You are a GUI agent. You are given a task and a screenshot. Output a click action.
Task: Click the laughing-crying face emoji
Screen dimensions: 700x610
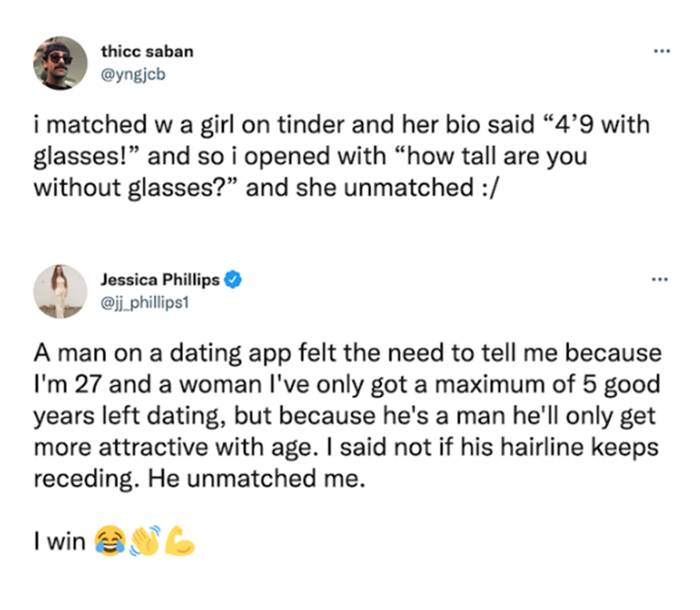pos(109,540)
